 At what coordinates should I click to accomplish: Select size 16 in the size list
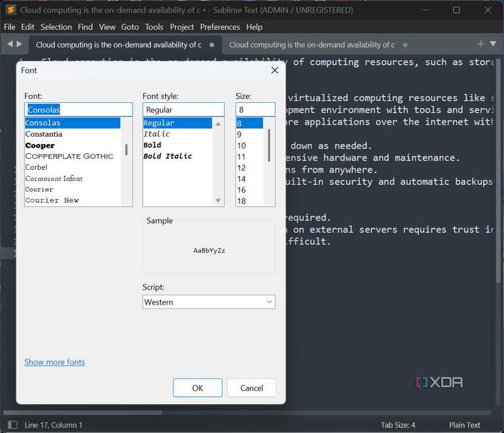pyautogui.click(x=250, y=189)
